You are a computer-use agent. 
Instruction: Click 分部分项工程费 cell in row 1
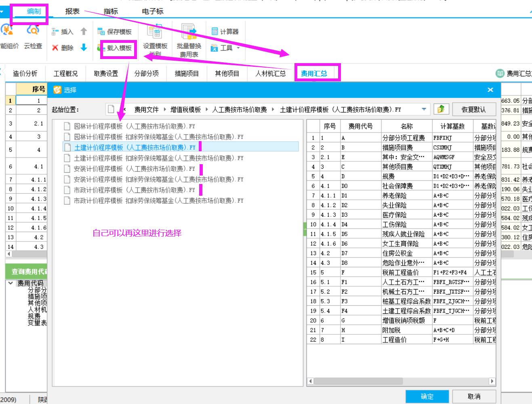coord(406,138)
